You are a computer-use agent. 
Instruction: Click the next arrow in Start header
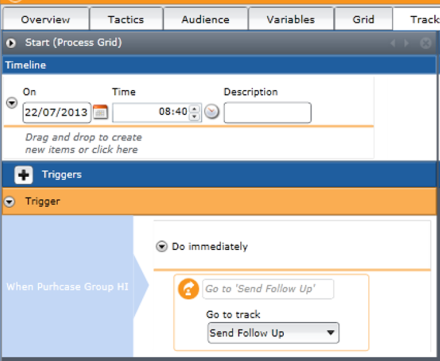click(406, 43)
